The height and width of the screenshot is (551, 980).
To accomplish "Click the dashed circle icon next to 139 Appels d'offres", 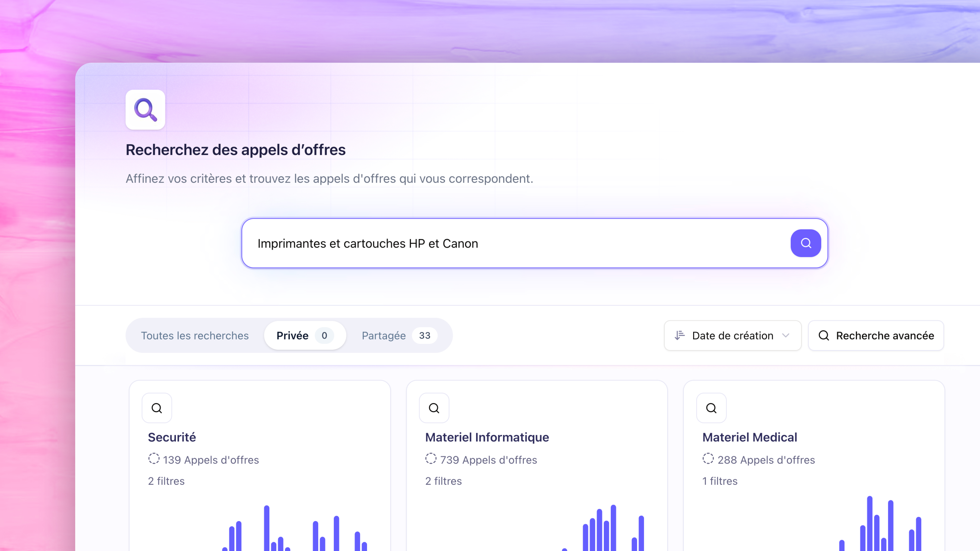I will point(154,459).
